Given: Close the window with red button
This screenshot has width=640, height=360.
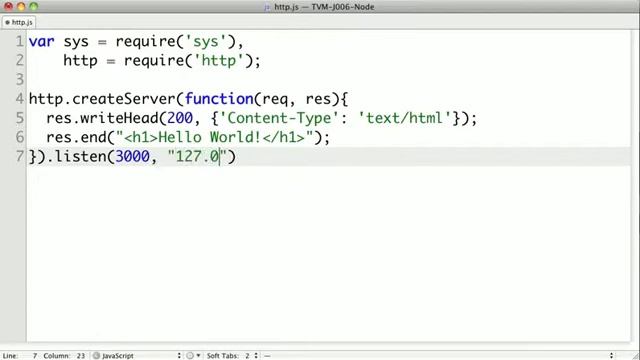Looking at the screenshot, I should point(8,7).
